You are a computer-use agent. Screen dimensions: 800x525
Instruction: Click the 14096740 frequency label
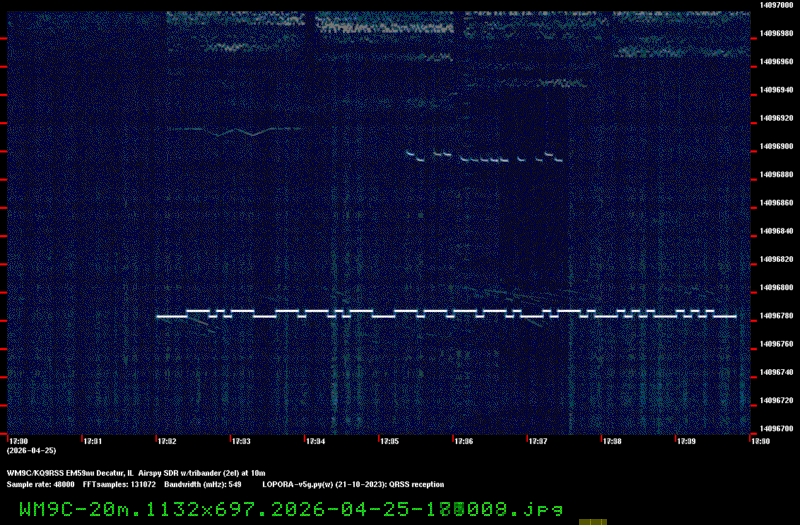(x=777, y=372)
